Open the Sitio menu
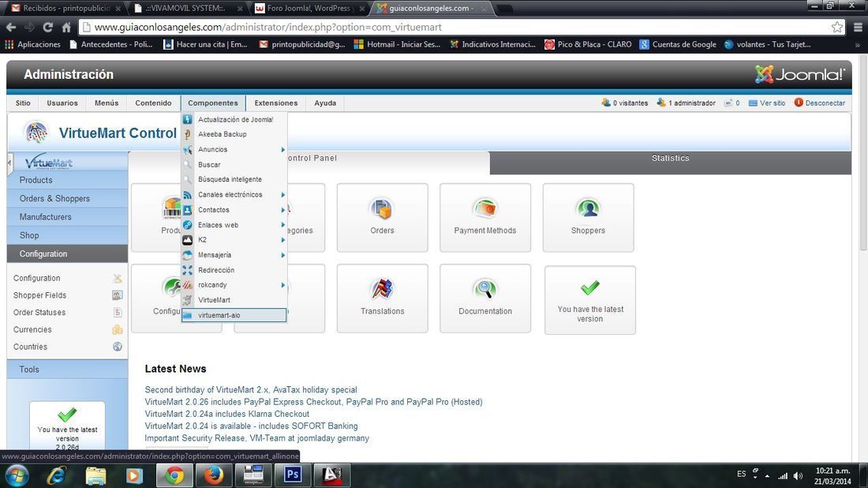Screen dimensions: 868x488 (23, 103)
